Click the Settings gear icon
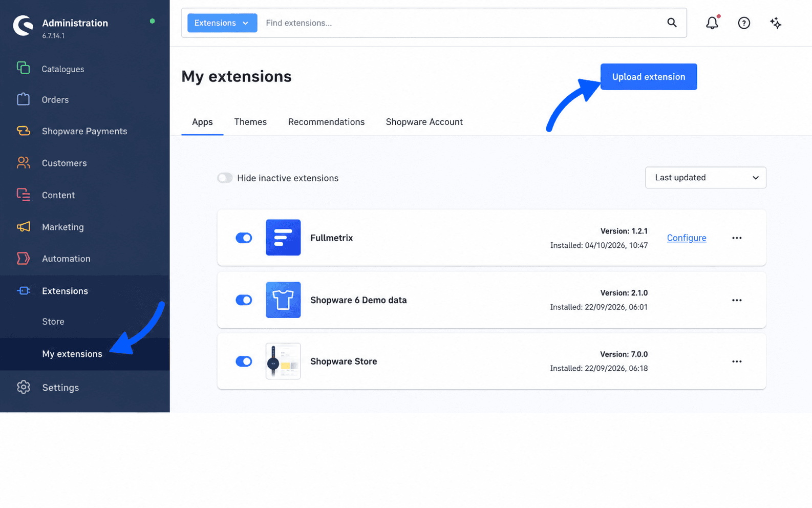This screenshot has width=812, height=508. [23, 387]
